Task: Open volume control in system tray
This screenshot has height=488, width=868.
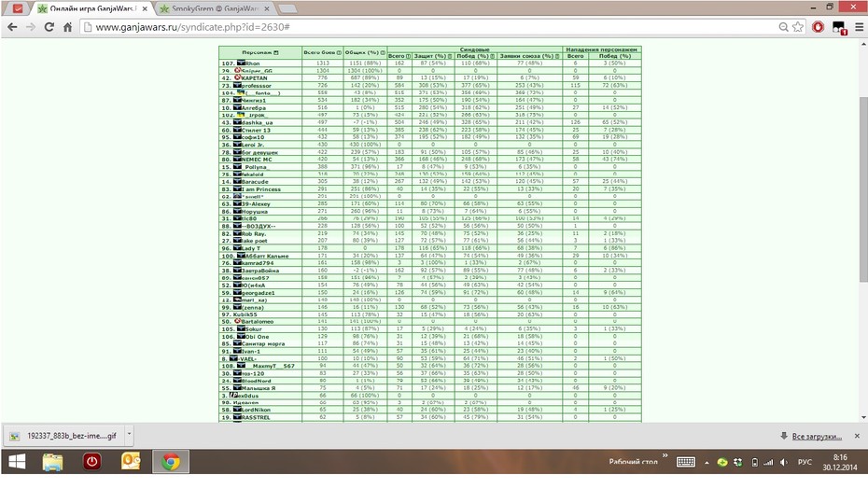Action: (784, 462)
